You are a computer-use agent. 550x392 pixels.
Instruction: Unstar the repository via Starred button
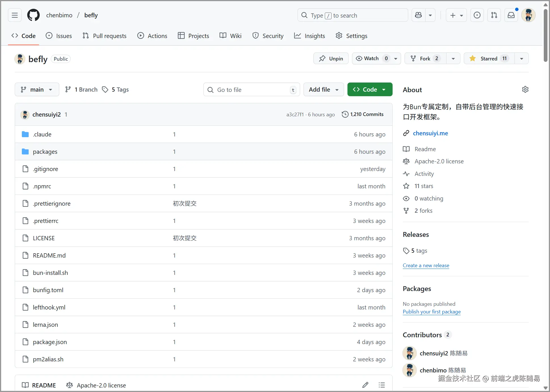(x=489, y=58)
